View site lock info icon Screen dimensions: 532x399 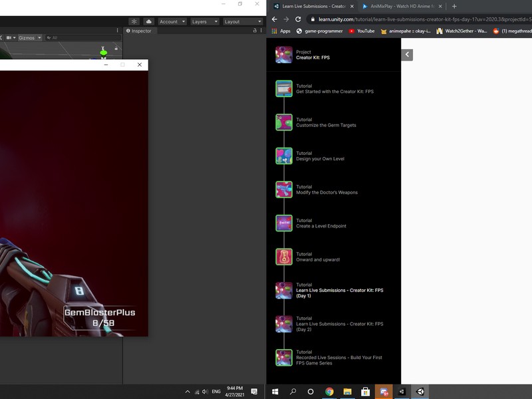[x=313, y=19]
